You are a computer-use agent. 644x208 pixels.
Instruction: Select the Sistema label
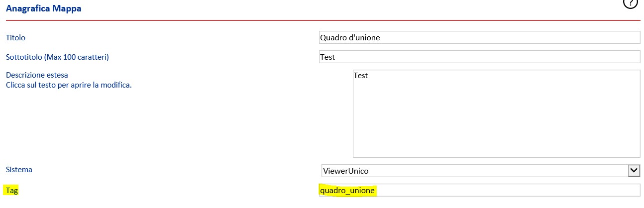coord(19,170)
